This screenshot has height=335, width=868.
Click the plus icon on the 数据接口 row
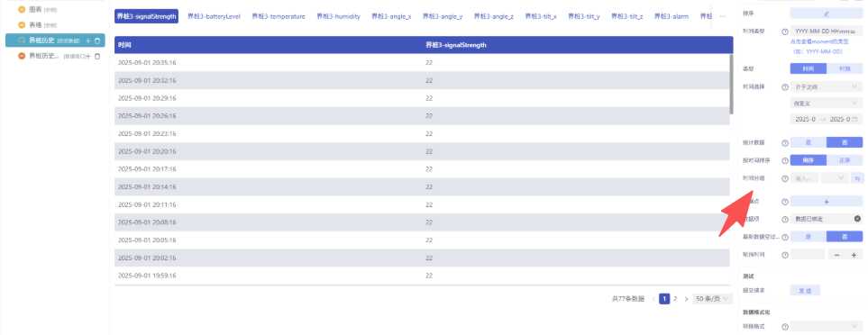88,56
